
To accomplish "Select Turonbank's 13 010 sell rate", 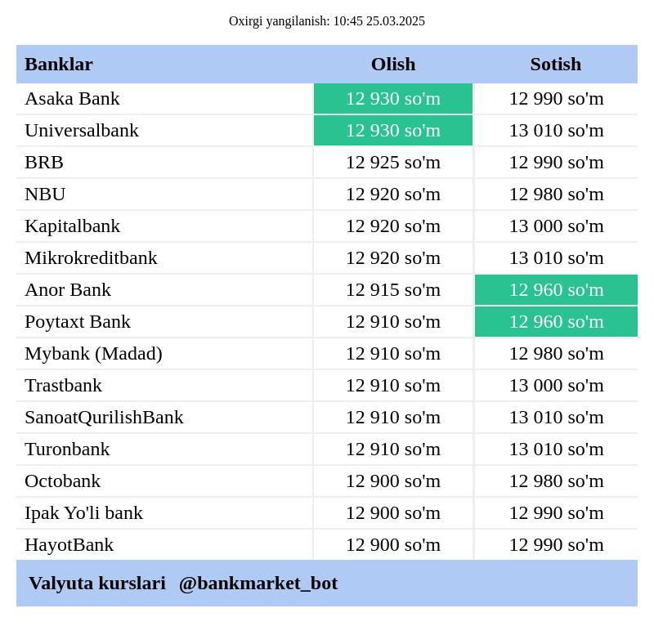I will 556,449.
